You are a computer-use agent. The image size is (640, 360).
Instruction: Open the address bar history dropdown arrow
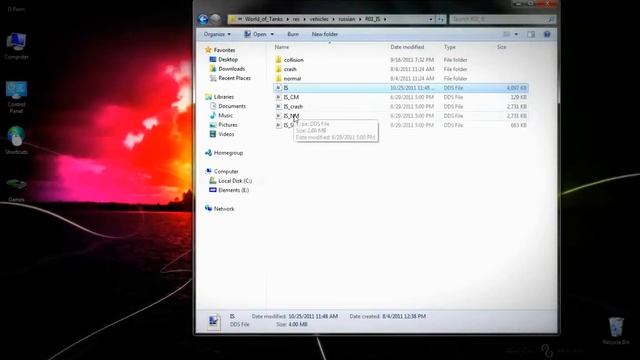click(x=431, y=19)
